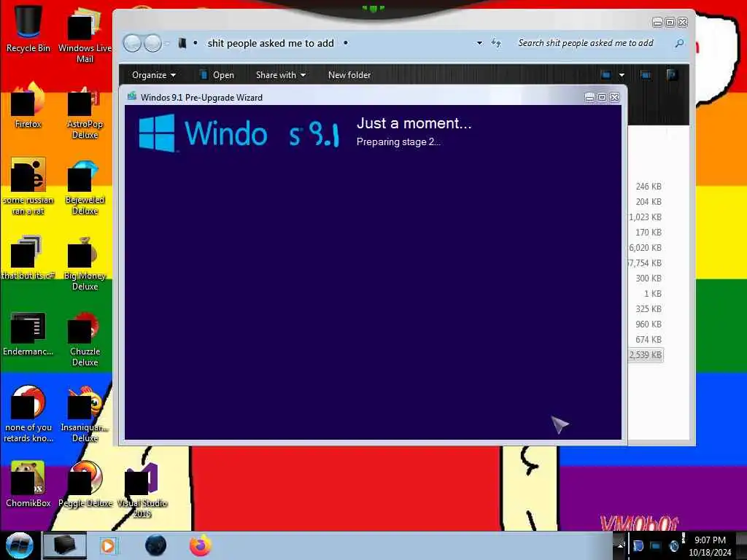Image resolution: width=747 pixels, height=560 pixels.
Task: Select the file sized 2,539 KB
Action: [x=645, y=355]
